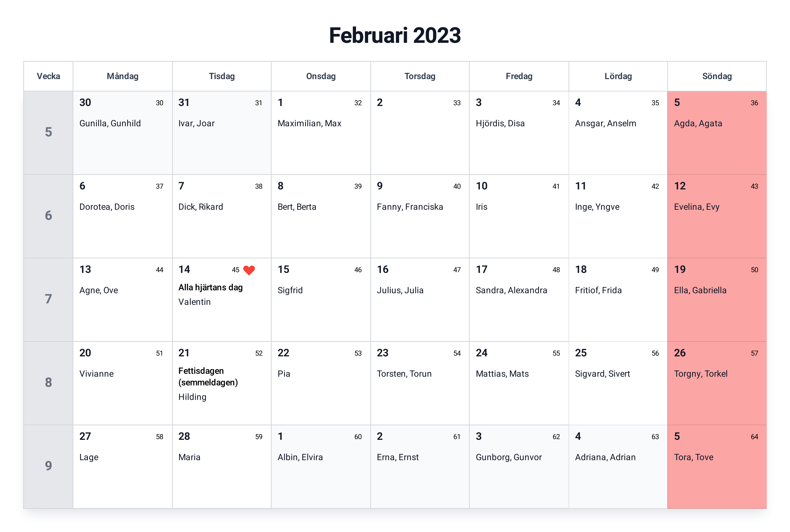Image resolution: width=790 pixels, height=532 pixels.
Task: Select March 3 Gunborg, Gunvor cell
Action: pos(519,466)
